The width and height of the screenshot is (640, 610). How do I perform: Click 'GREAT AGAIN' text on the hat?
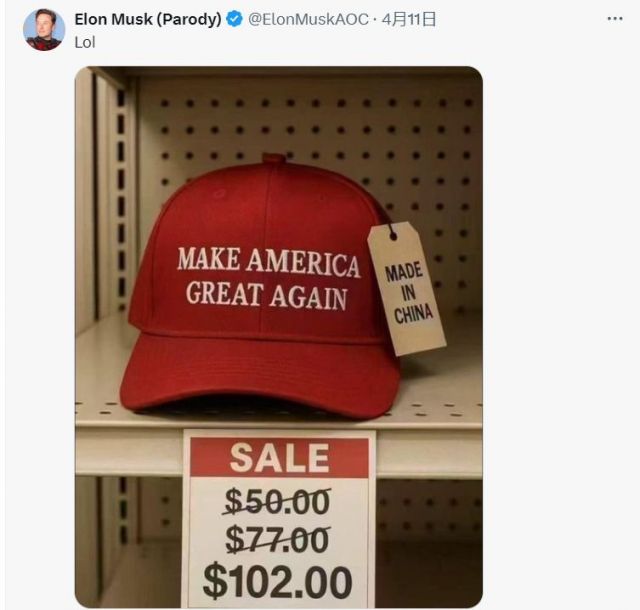[x=267, y=295]
